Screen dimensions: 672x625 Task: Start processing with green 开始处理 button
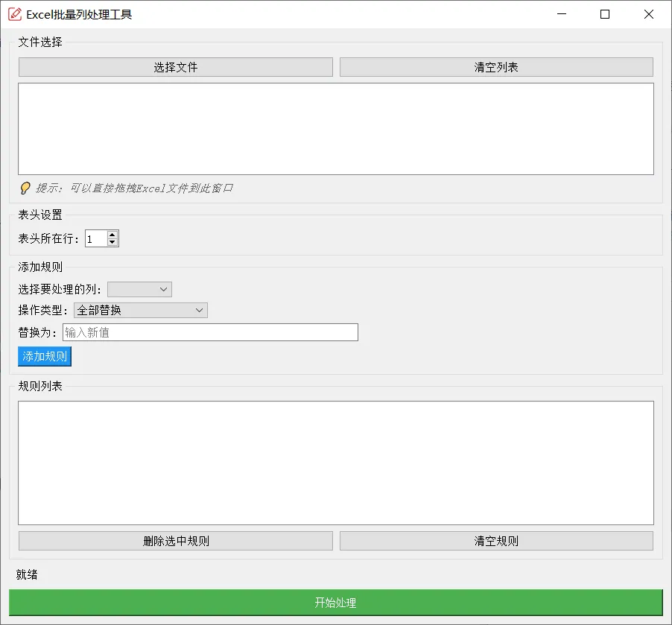(x=336, y=603)
